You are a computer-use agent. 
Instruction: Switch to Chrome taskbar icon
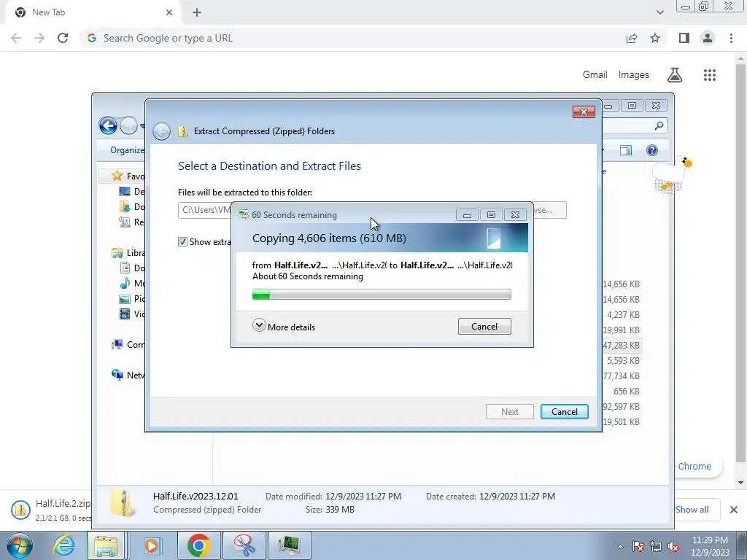[198, 545]
